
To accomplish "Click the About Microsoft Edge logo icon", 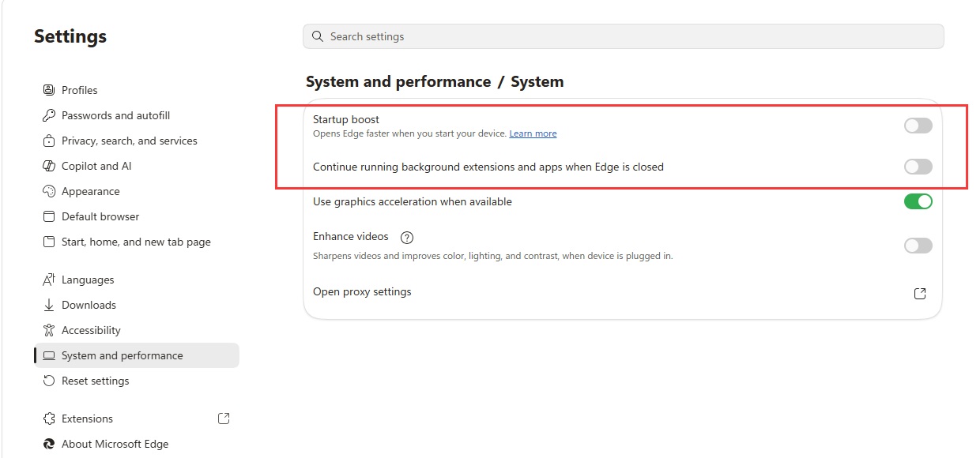I will coord(49,444).
